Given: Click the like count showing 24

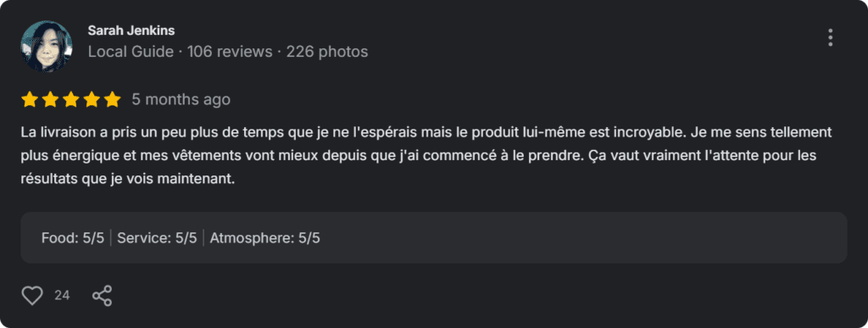Looking at the screenshot, I should click(x=62, y=295).
